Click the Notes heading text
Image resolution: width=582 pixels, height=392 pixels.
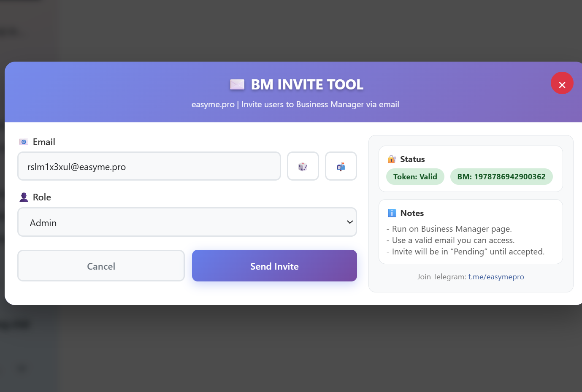[412, 213]
